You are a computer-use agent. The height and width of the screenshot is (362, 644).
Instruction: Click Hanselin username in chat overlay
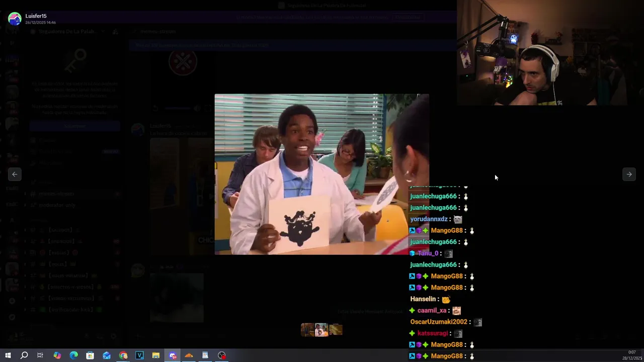[x=423, y=299]
